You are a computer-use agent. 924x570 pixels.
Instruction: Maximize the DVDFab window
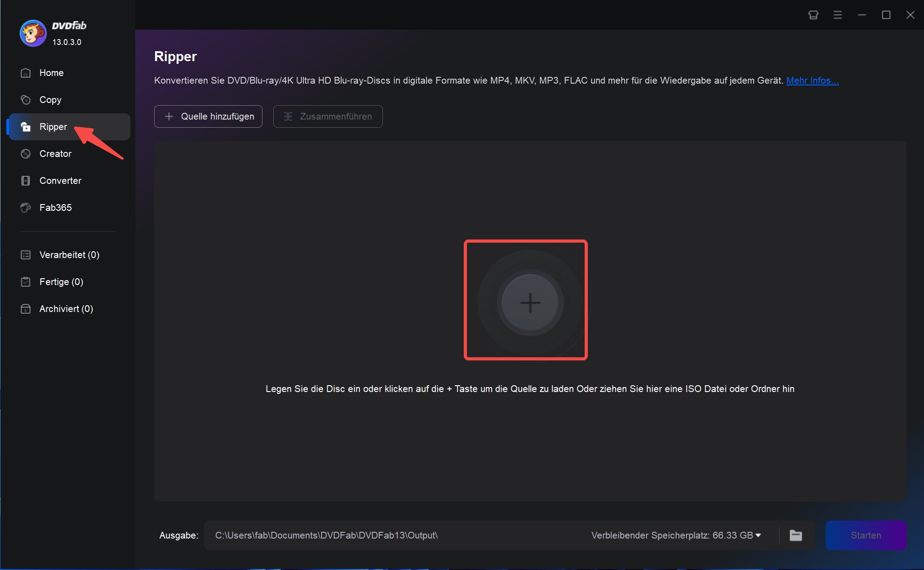pos(886,15)
